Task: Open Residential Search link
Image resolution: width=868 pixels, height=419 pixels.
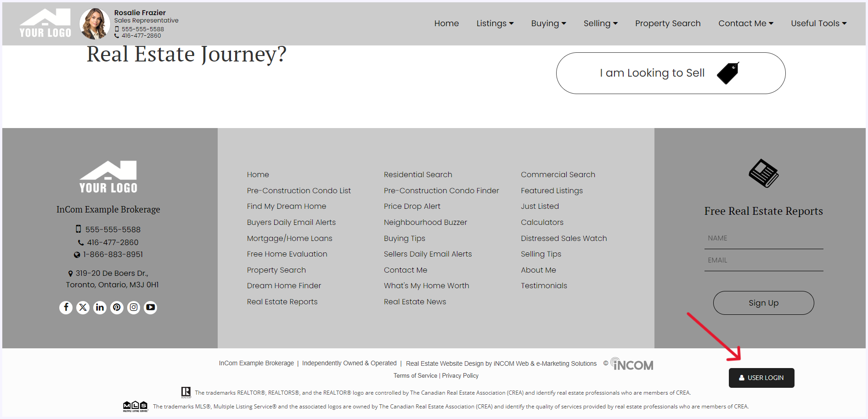Action: (418, 174)
